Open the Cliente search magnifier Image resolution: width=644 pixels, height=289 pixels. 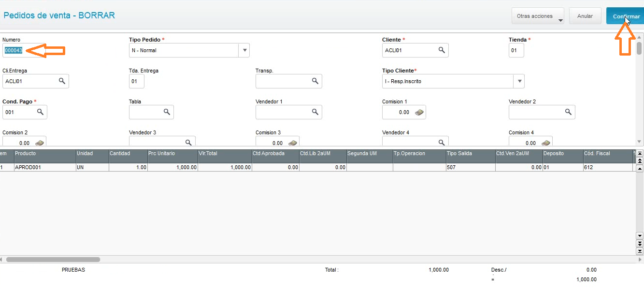[x=442, y=50]
